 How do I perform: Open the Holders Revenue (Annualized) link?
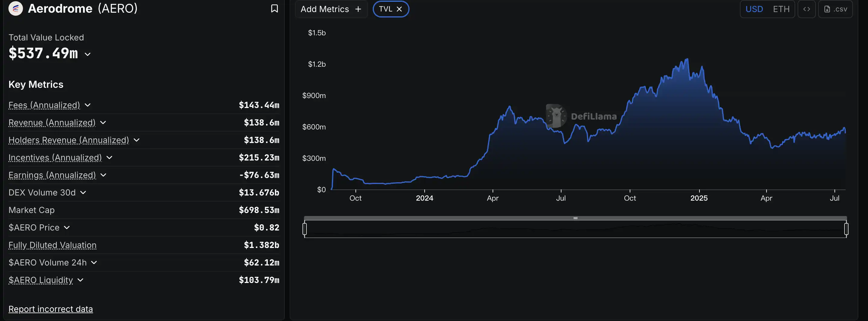click(69, 140)
